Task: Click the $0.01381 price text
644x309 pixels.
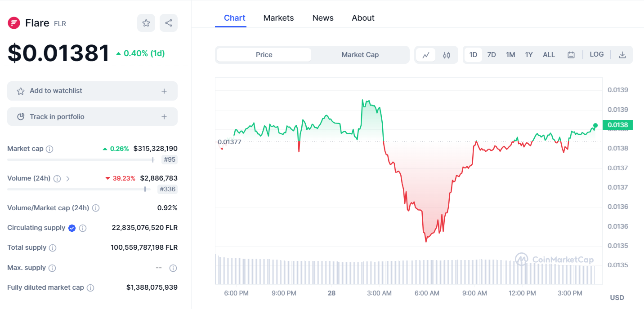Action: [58, 53]
